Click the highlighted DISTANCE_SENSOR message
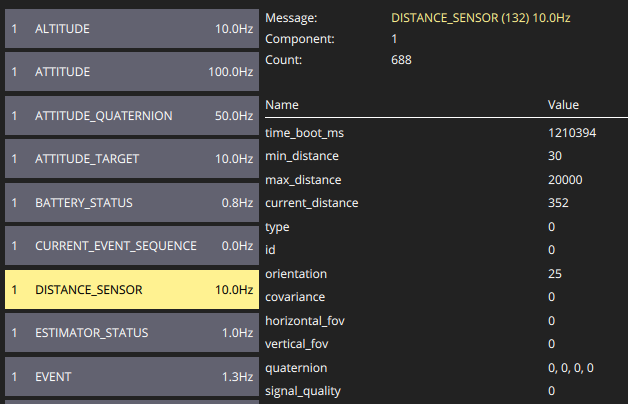Viewport: 628px width, 404px height. tap(132, 289)
